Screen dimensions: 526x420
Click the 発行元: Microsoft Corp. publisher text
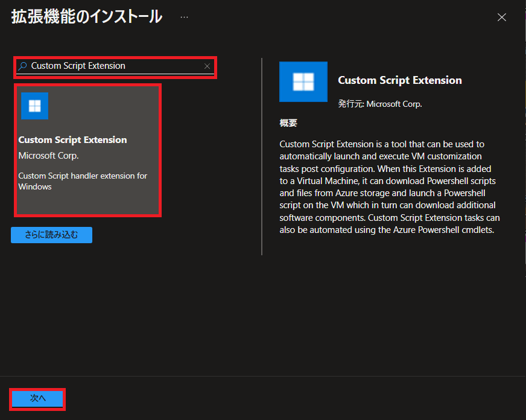click(x=380, y=104)
